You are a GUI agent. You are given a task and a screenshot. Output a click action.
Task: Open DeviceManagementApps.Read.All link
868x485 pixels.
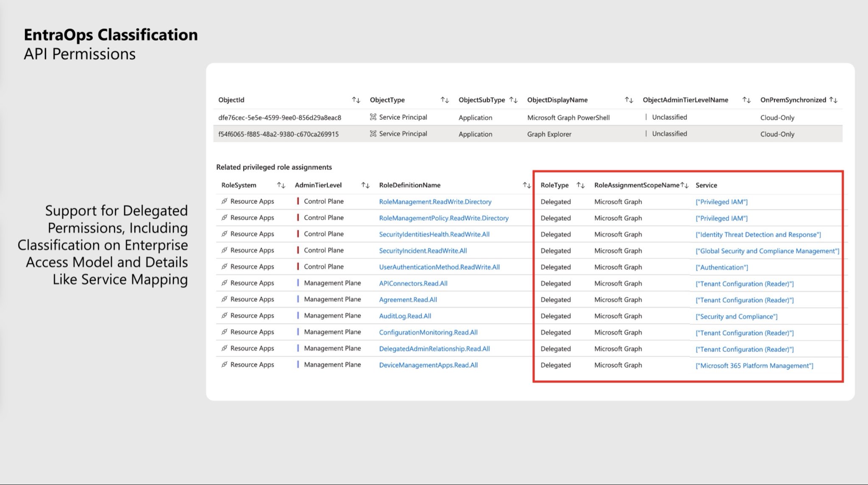(428, 365)
